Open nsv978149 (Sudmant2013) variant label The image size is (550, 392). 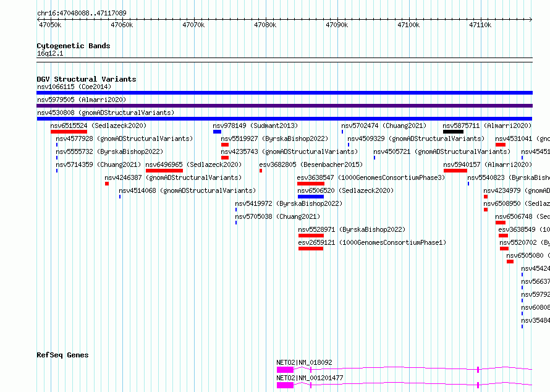click(x=255, y=126)
